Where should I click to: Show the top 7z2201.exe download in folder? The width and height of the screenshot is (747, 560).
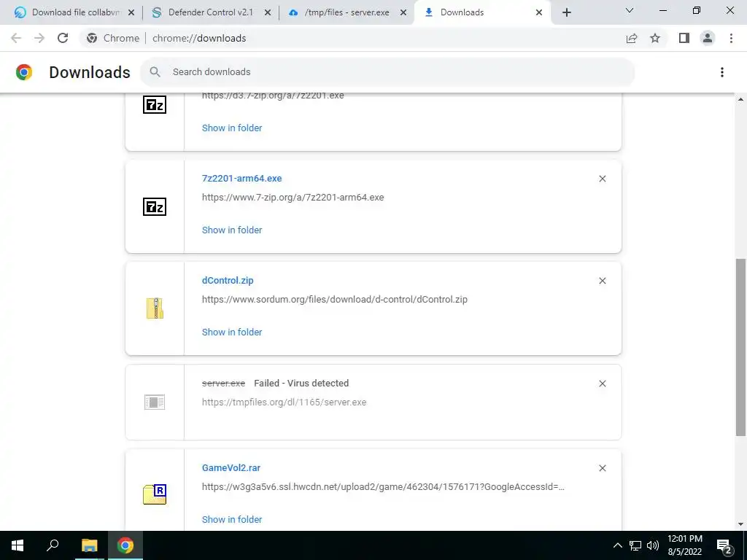click(232, 128)
